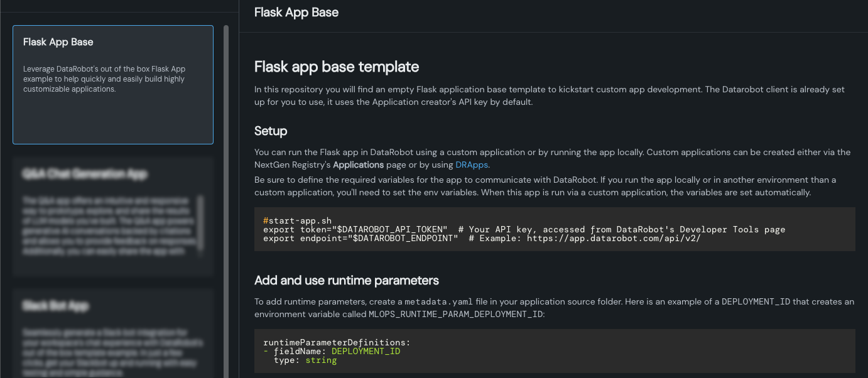Image resolution: width=868 pixels, height=378 pixels.
Task: Follow the DRApps hyperlink
Action: coord(472,165)
